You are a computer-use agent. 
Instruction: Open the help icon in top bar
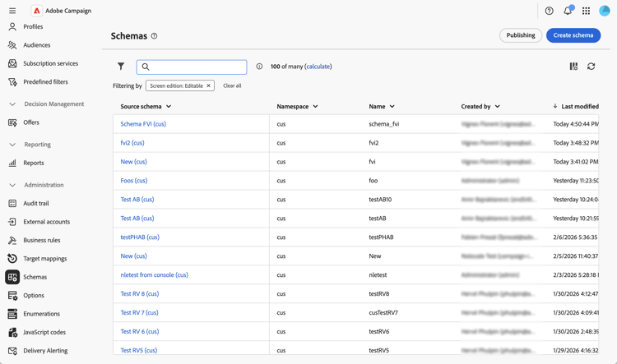[x=549, y=11]
